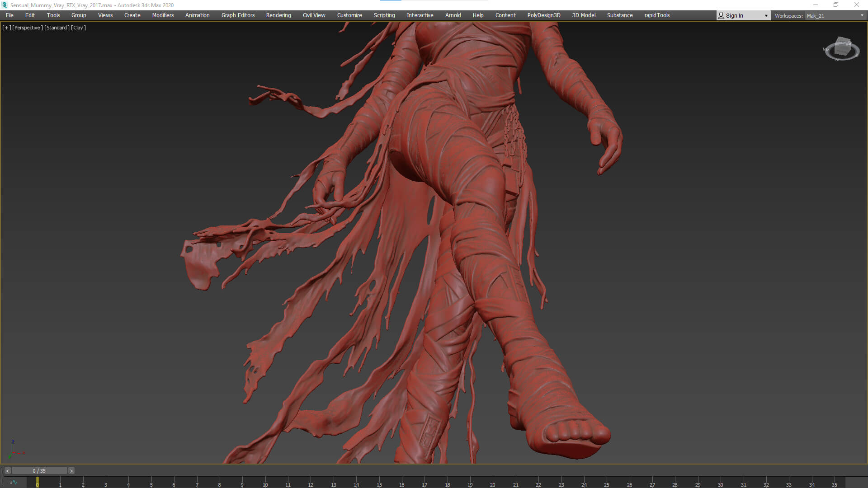Step to the previous frame arrow
Viewport: 868px width, 488px height.
pyautogui.click(x=7, y=471)
